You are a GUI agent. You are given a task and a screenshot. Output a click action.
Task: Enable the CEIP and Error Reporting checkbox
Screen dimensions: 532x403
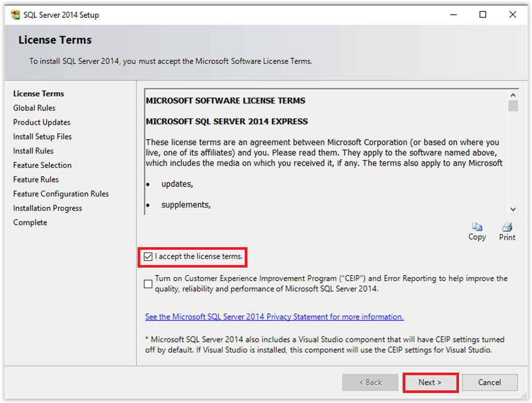coord(148,284)
